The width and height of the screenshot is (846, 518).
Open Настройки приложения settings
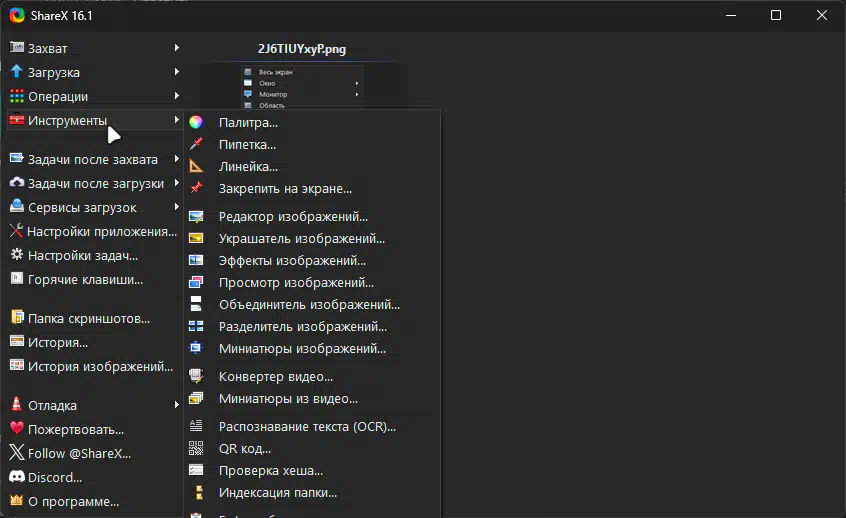click(101, 231)
